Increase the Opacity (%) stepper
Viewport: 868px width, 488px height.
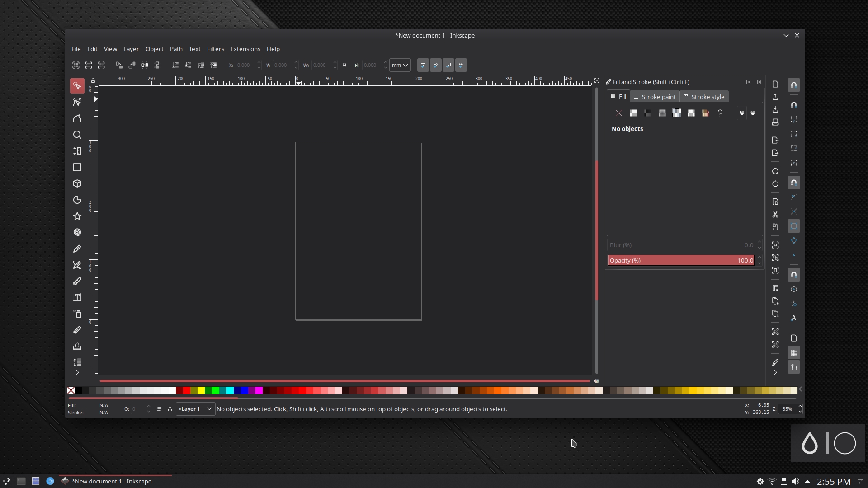759,258
